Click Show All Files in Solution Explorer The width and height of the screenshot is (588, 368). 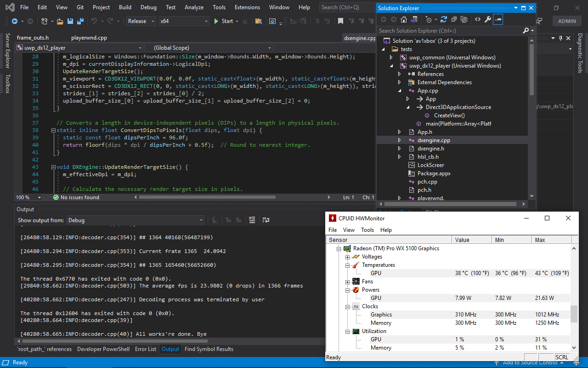point(464,19)
